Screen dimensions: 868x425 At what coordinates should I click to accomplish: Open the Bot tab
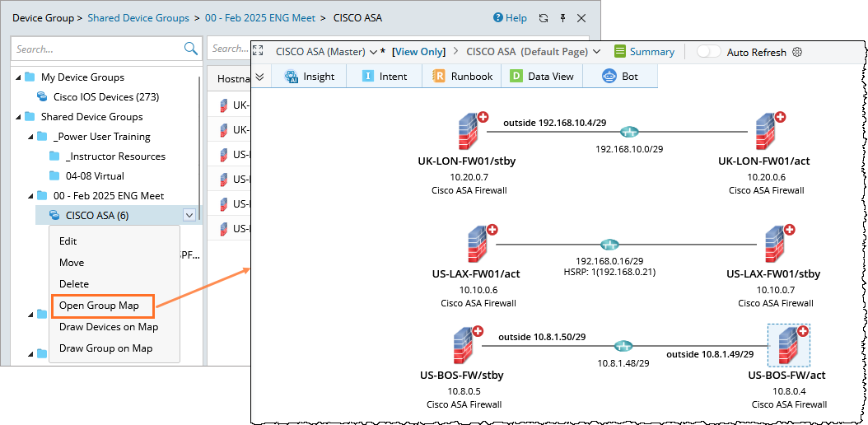[x=620, y=77]
